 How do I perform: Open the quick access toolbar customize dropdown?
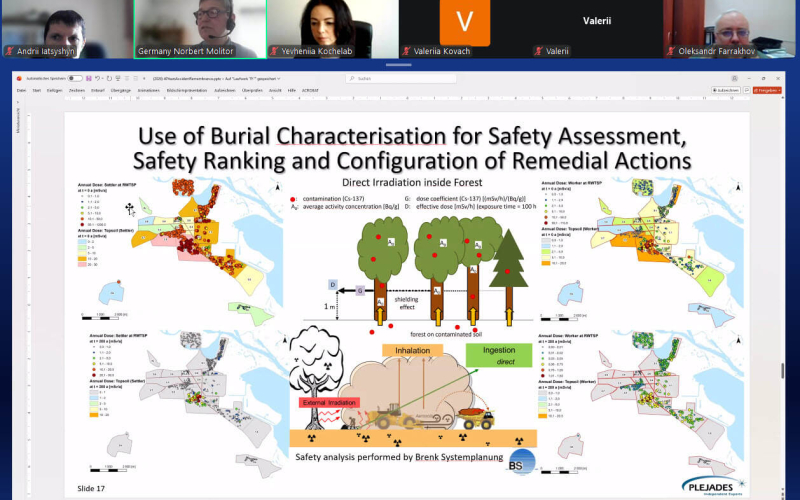pos(144,79)
